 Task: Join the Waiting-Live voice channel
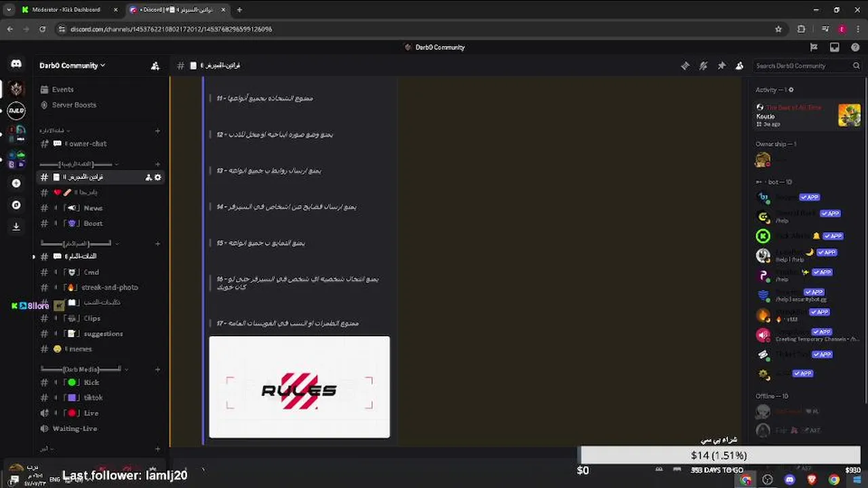coord(98,429)
